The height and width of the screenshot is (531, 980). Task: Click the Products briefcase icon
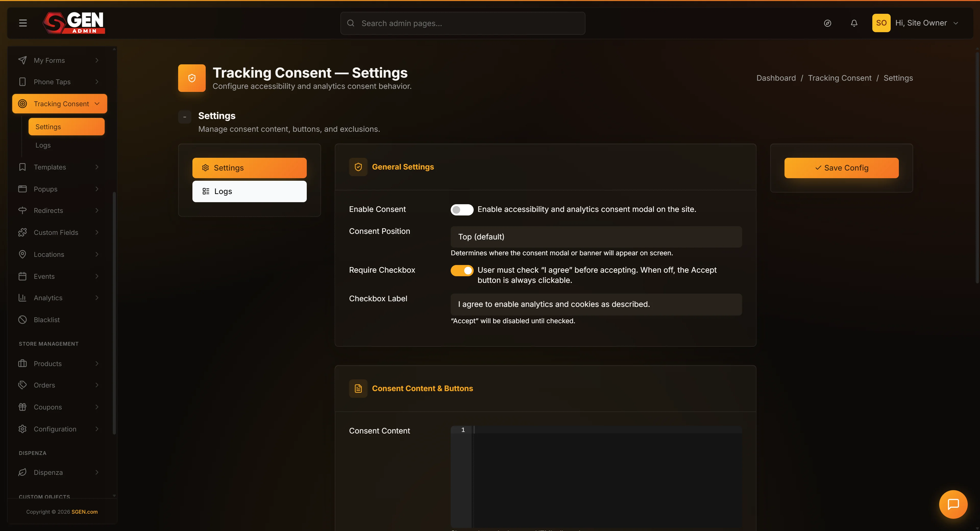pyautogui.click(x=22, y=364)
